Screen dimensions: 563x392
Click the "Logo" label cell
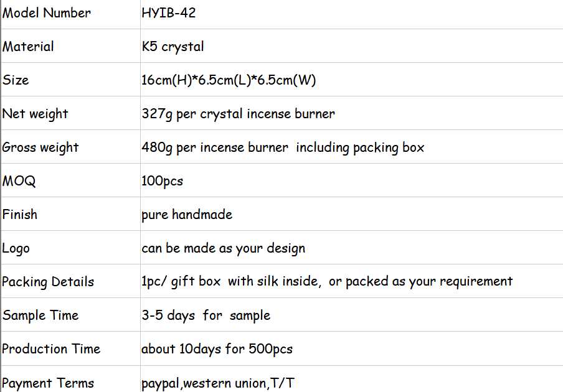click(x=16, y=248)
